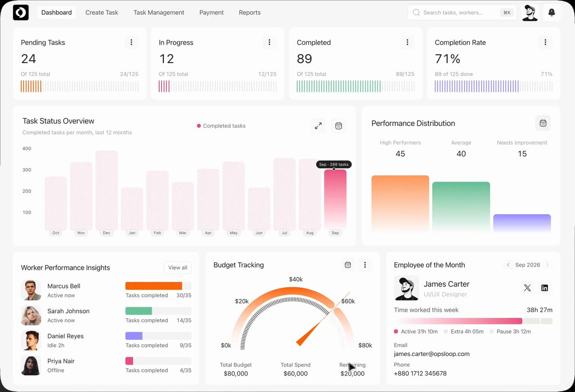This screenshot has width=575, height=392.
Task: Select the Dashboard tab
Action: pyautogui.click(x=57, y=12)
